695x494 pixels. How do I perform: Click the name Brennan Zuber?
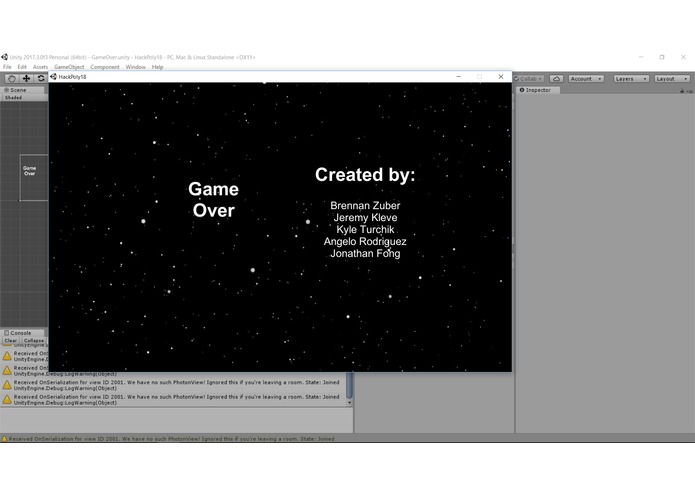pyautogui.click(x=365, y=206)
